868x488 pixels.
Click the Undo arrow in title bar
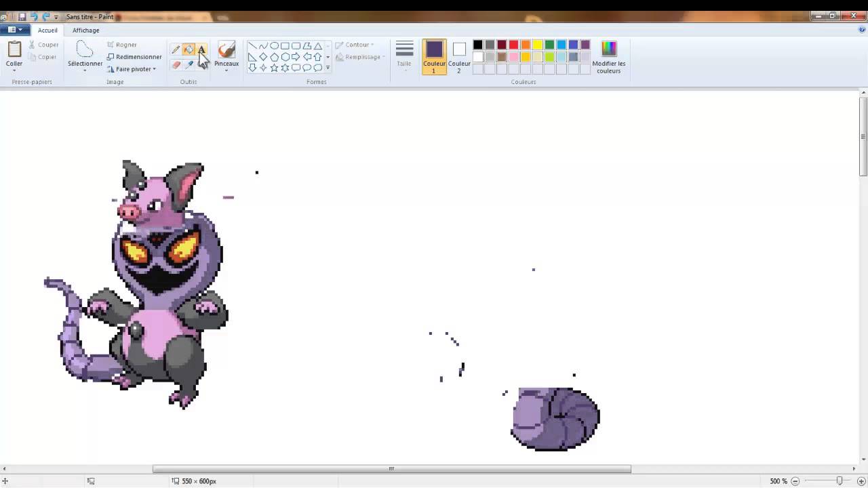click(x=34, y=17)
